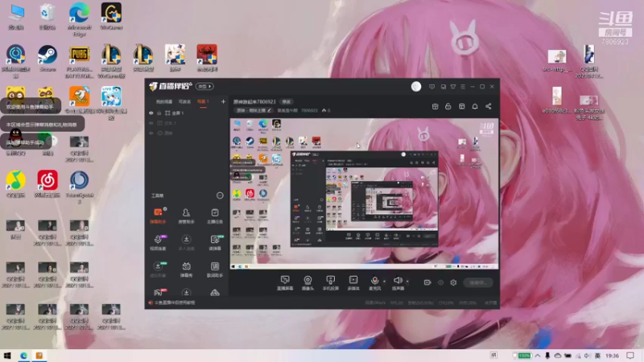
Task: Open the notification center on the taskbar
Action: coord(630,356)
